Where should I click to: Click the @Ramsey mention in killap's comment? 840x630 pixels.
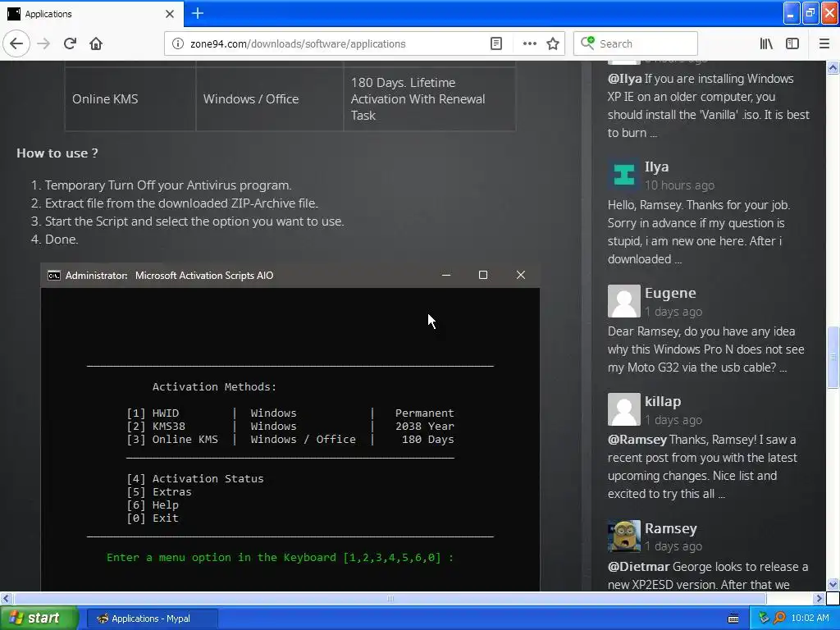[x=637, y=440]
